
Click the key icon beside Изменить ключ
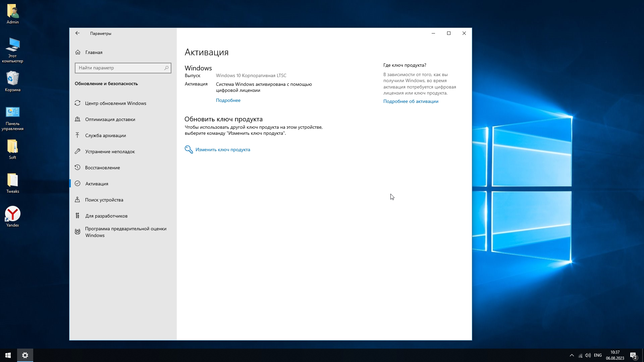point(189,149)
